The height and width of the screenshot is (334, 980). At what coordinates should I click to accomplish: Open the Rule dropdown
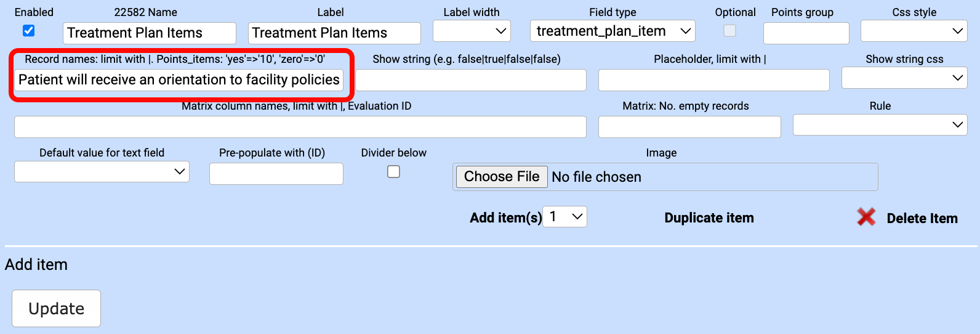[x=880, y=125]
